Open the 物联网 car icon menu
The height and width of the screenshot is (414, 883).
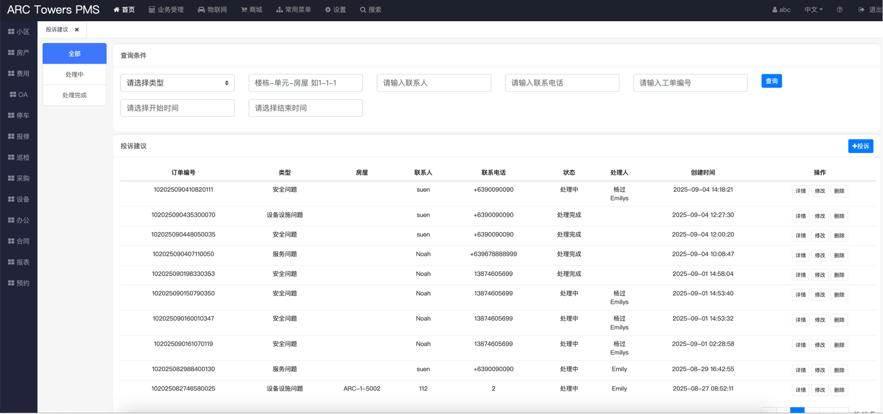point(201,10)
